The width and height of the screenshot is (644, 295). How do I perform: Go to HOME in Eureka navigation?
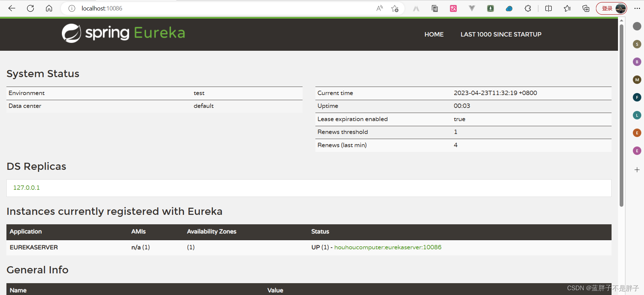[x=434, y=35]
